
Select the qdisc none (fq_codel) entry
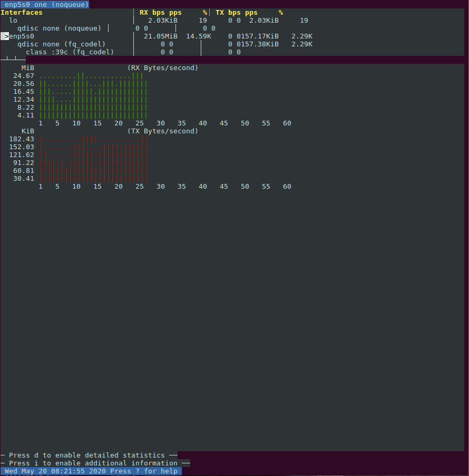point(61,44)
